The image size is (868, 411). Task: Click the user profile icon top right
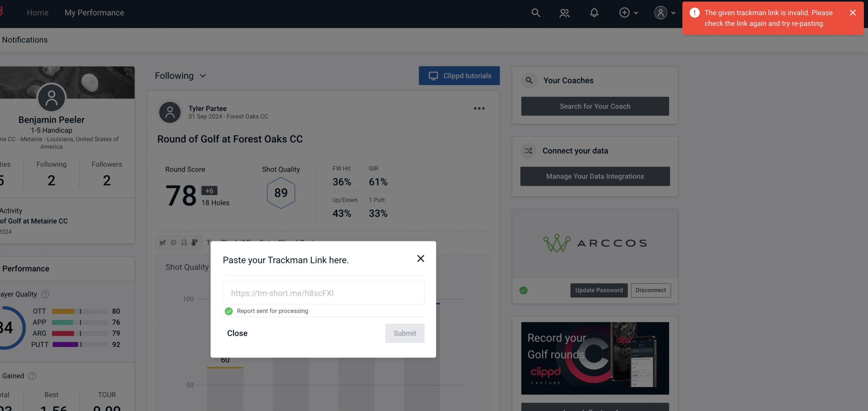(660, 12)
